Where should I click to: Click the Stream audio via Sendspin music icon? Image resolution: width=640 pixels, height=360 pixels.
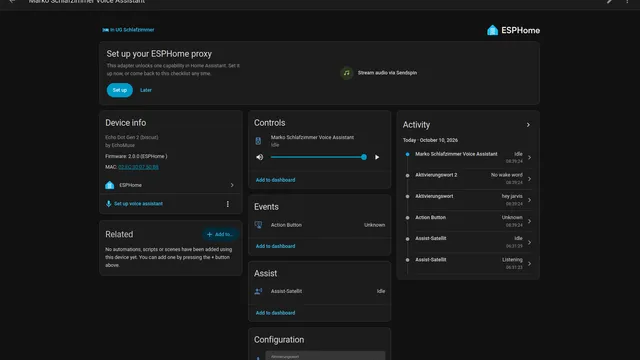pyautogui.click(x=347, y=73)
